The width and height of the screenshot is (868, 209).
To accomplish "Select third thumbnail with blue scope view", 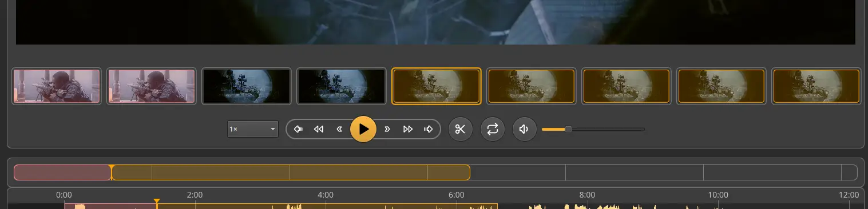I will tap(247, 86).
